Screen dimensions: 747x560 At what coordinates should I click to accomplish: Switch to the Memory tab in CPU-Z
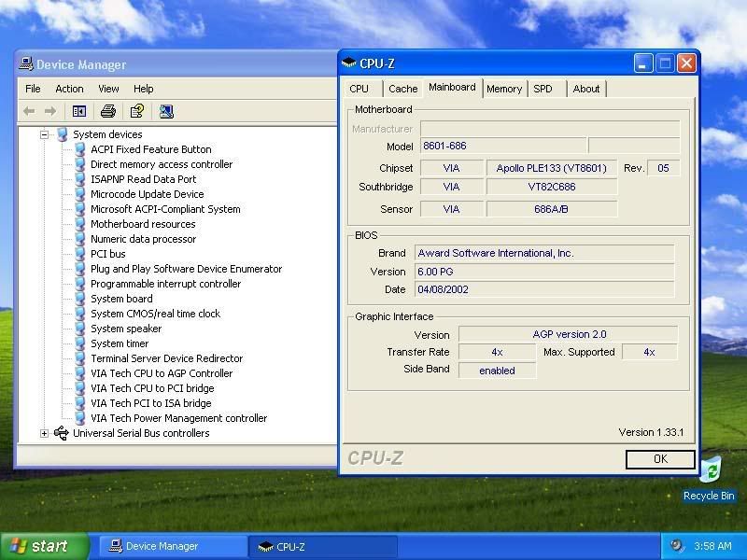pos(503,89)
